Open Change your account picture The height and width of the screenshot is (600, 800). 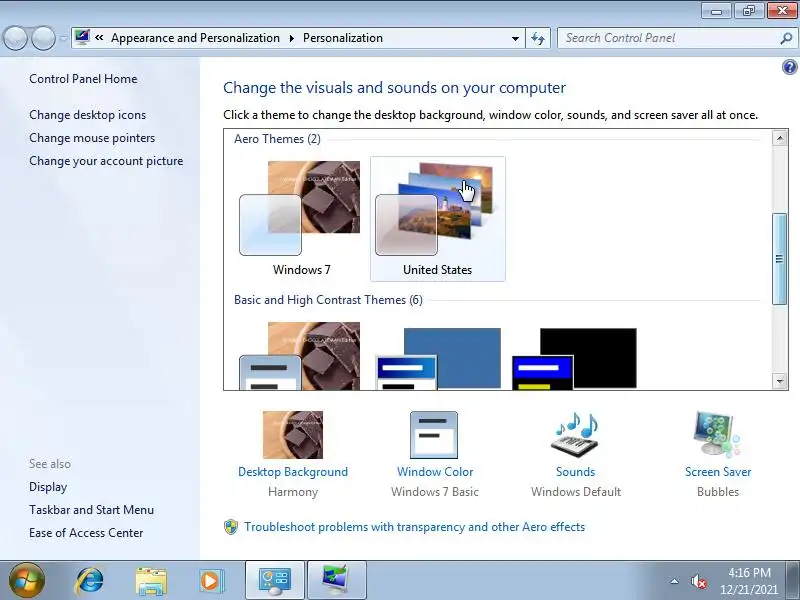pos(106,161)
